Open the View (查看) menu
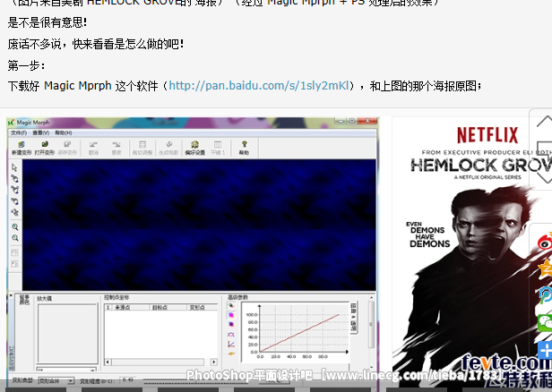Screen dimensions: 552x392 point(41,132)
